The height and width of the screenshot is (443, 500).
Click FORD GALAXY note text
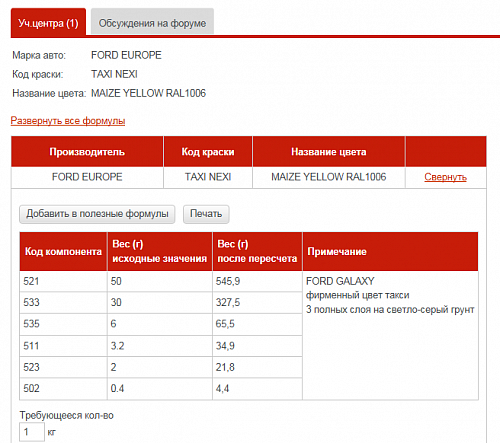tap(340, 281)
